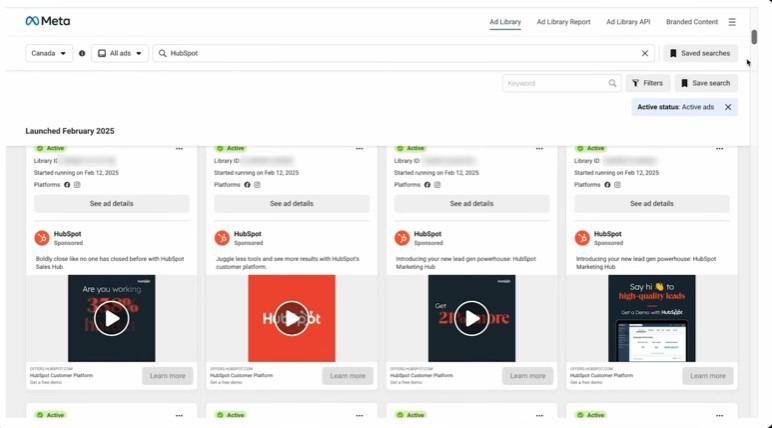Viewport: 772px width, 428px height.
Task: Focus the HubSpot search field
Action: point(404,53)
